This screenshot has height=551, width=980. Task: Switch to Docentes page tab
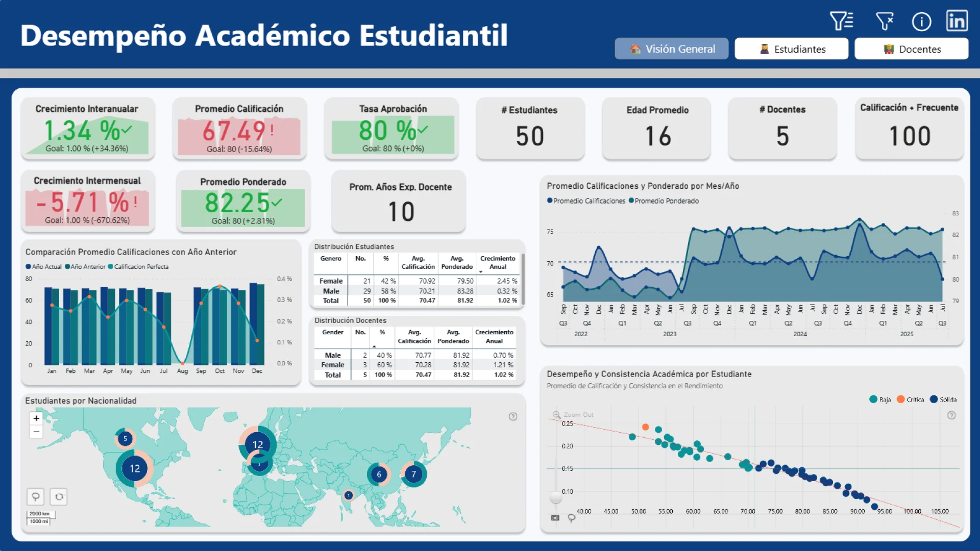tap(911, 49)
